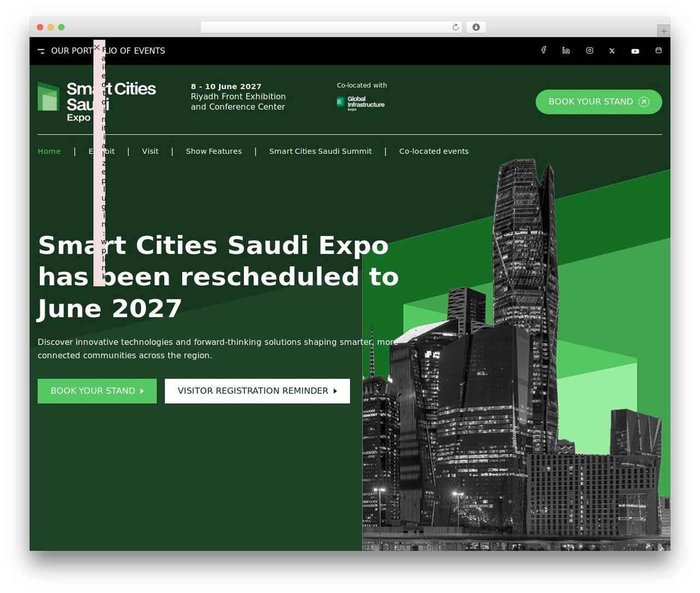Open Smart Cities Saudi Summit nav item
The height and width of the screenshot is (593, 700).
click(x=320, y=152)
